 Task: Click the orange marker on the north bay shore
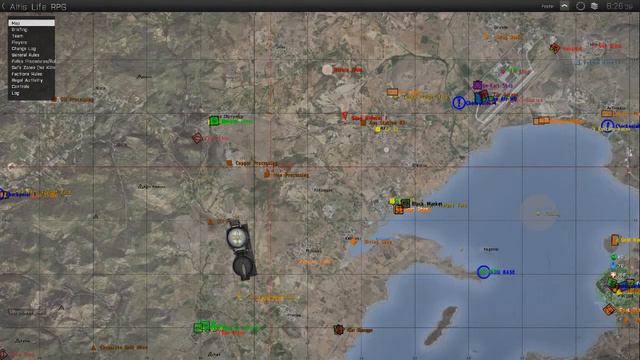[x=542, y=120]
